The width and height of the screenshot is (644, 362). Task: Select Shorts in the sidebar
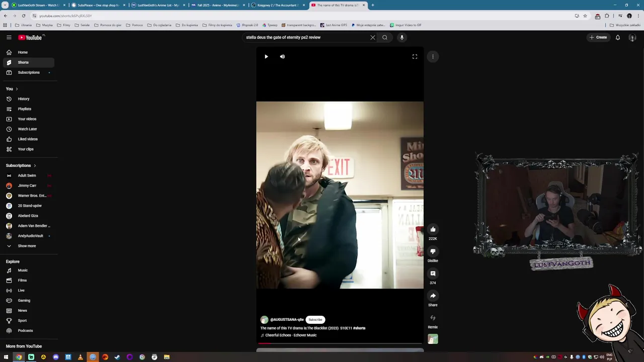(x=28, y=62)
